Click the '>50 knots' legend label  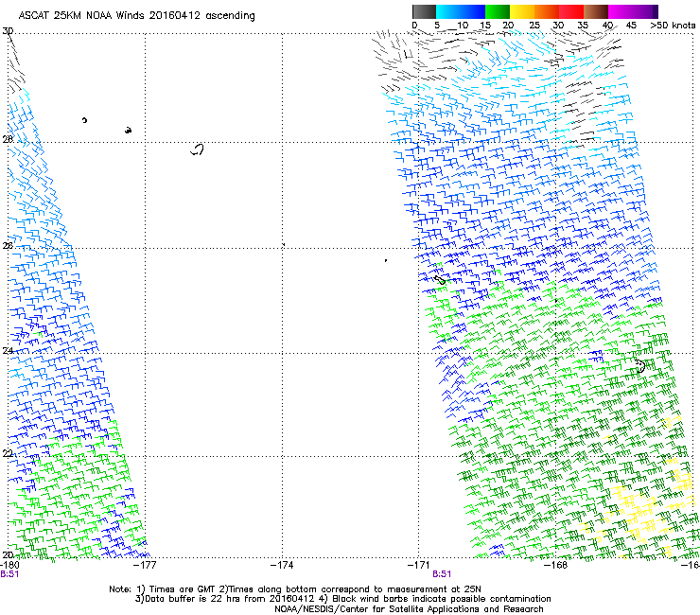click(x=673, y=26)
